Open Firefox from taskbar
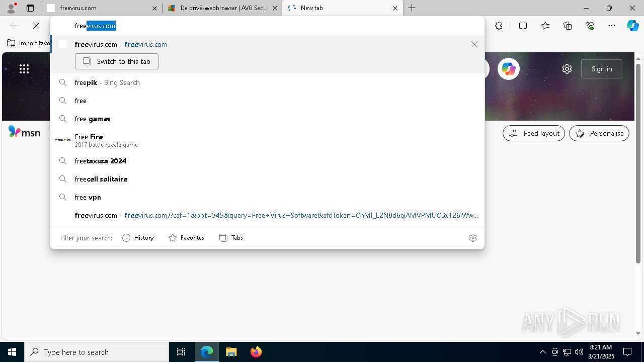Image resolution: width=644 pixels, height=362 pixels. 256,352
